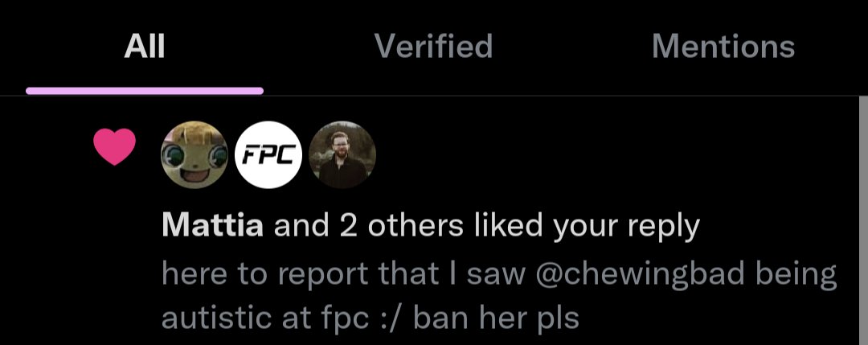Open the Mentions tab

723,46
